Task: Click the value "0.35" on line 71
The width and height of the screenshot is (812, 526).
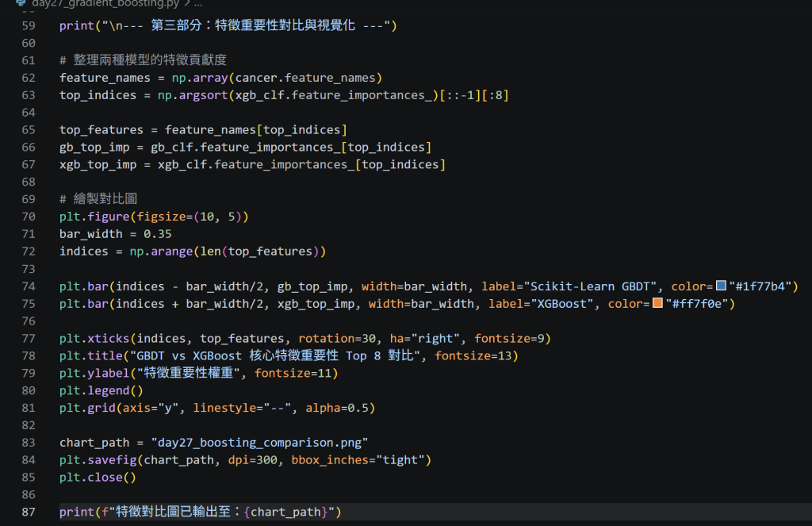Action: pyautogui.click(x=158, y=234)
